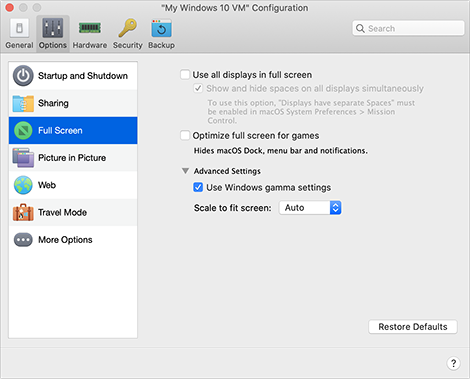
Task: Open the Scale to fit screen dropdown
Action: click(310, 208)
